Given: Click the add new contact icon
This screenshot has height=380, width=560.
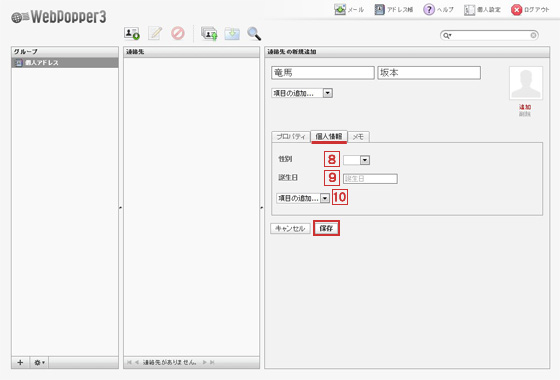Looking at the screenshot, I should (x=132, y=34).
